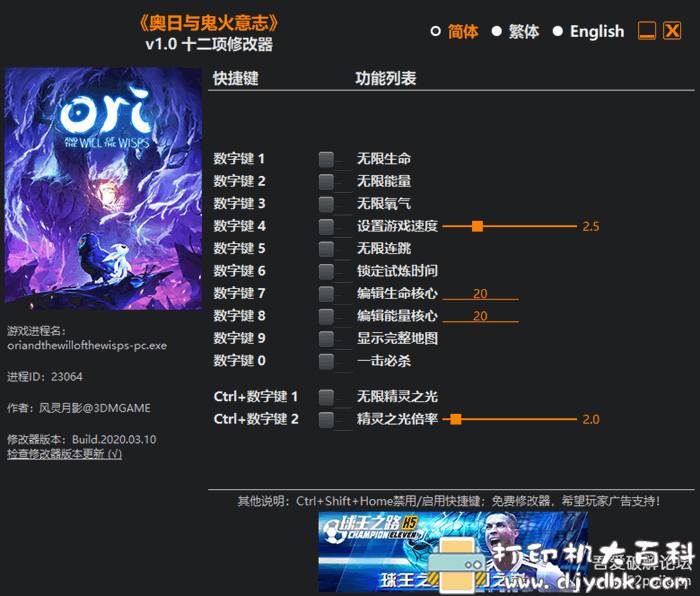Open the 球王之路 advertisement banner

point(453,552)
